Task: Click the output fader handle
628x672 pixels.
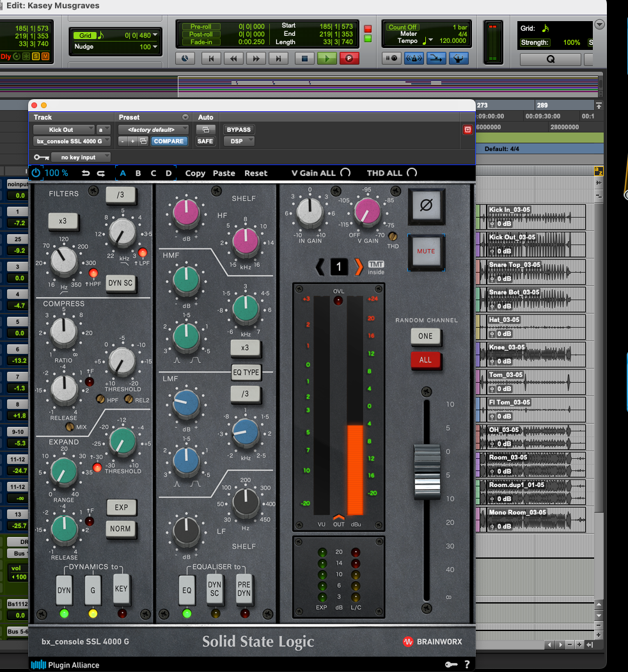Action: click(x=427, y=472)
